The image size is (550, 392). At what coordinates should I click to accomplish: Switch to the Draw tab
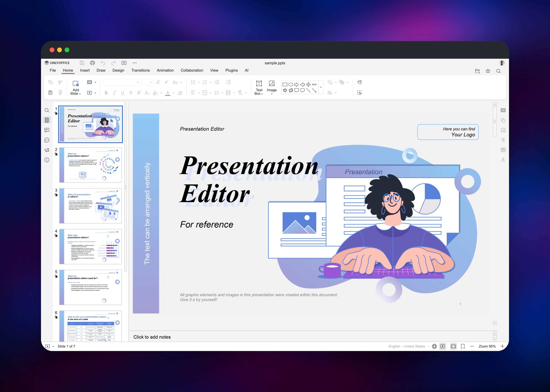(x=101, y=70)
